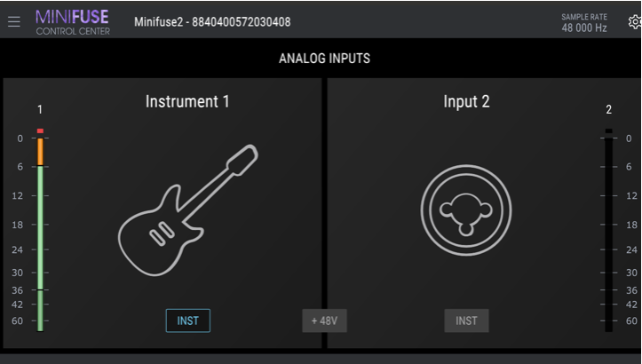
Task: Click the orange segment of meter 1
Action: pos(40,152)
